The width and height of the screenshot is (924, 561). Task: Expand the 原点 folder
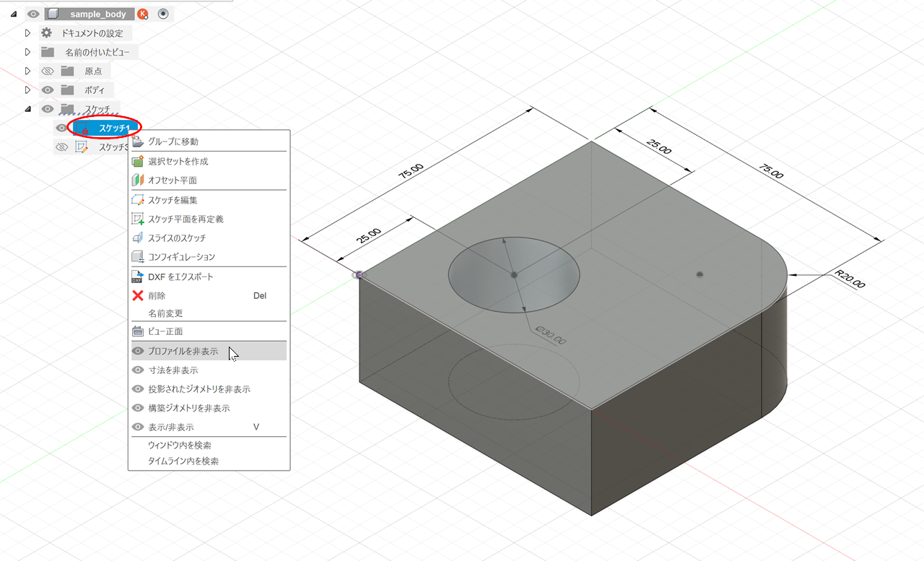(x=28, y=71)
